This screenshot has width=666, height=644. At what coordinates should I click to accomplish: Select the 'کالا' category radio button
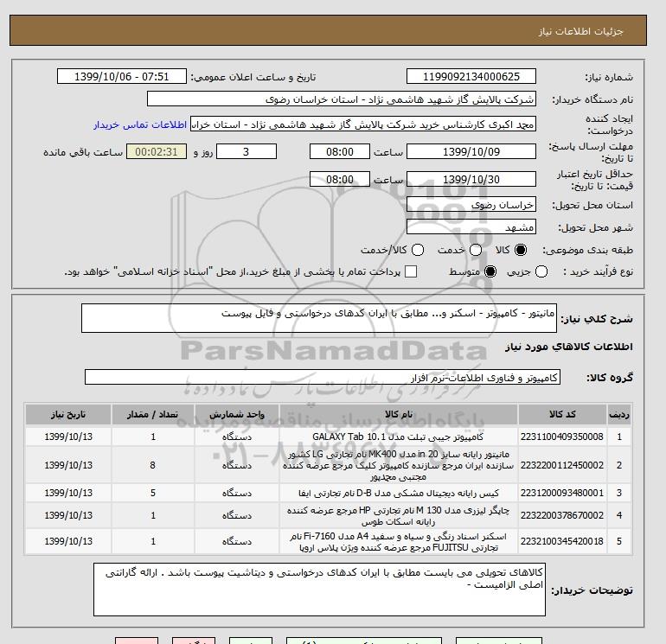click(521, 250)
